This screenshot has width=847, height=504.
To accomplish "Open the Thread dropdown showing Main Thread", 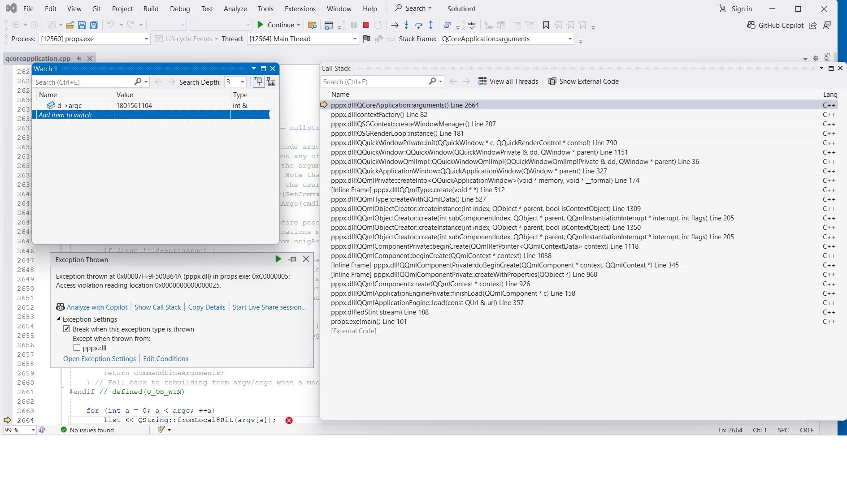I will click(355, 39).
